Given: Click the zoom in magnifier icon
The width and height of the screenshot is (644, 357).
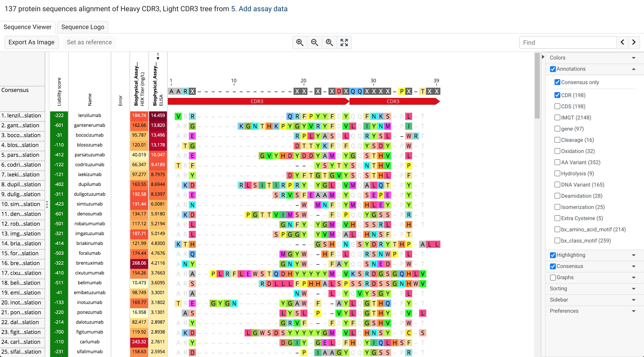Looking at the screenshot, I should click(x=299, y=42).
